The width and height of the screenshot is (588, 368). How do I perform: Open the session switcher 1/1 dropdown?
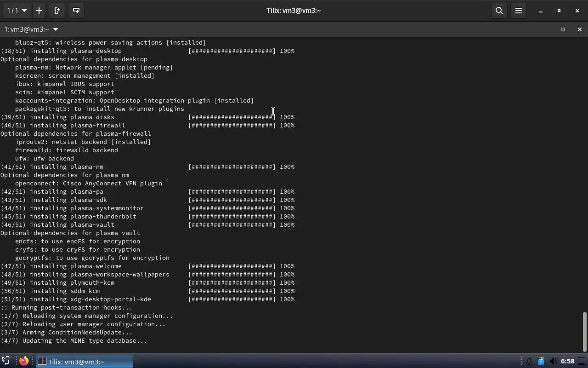tap(17, 10)
